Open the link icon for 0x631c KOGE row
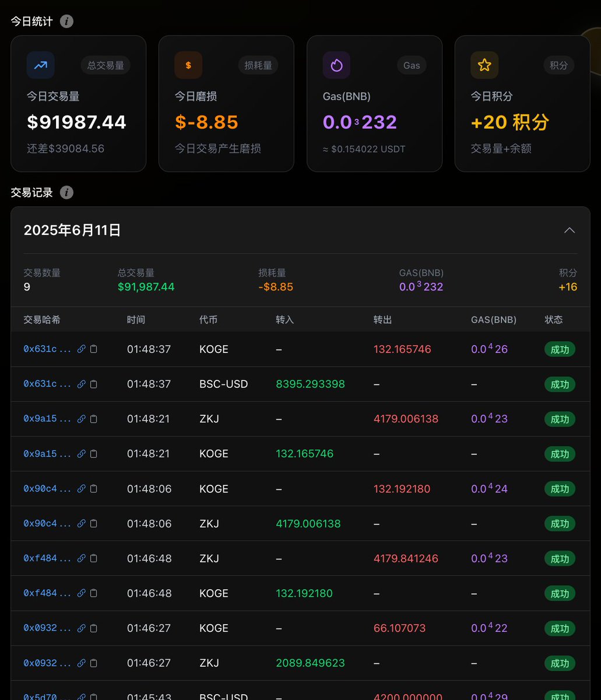The width and height of the screenshot is (601, 700). coord(82,349)
